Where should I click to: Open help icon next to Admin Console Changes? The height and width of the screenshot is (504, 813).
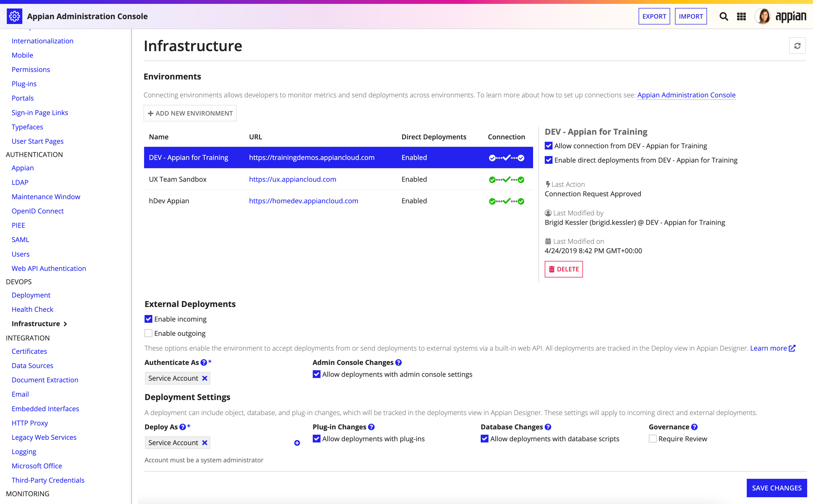coord(398,363)
